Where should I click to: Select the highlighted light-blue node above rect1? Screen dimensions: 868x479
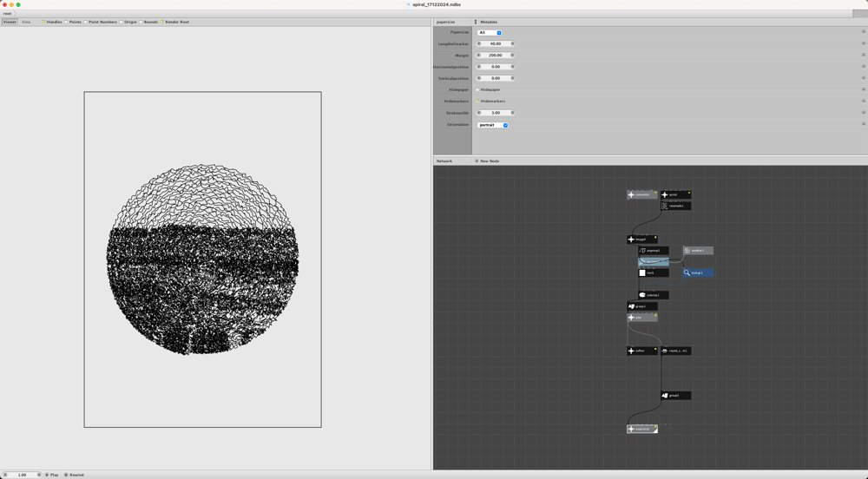click(654, 261)
